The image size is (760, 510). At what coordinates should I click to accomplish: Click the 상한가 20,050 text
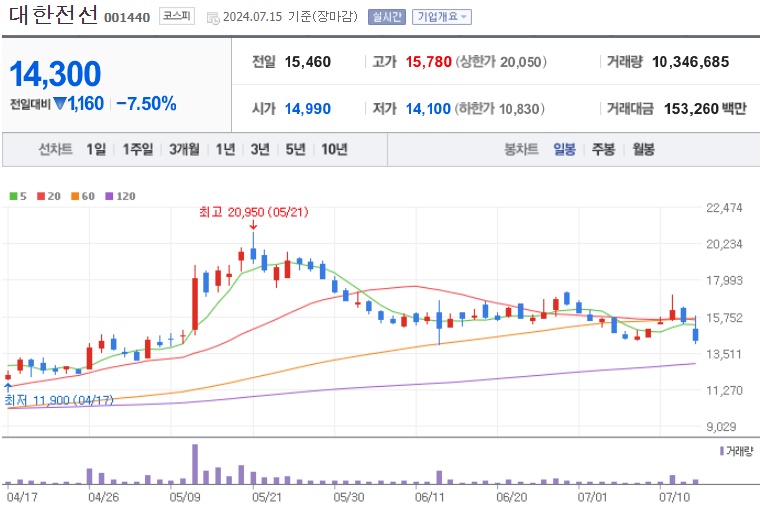(501, 62)
